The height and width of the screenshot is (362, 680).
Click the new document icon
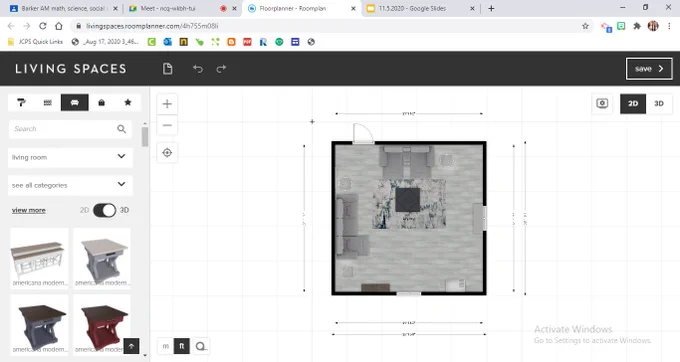(167, 68)
